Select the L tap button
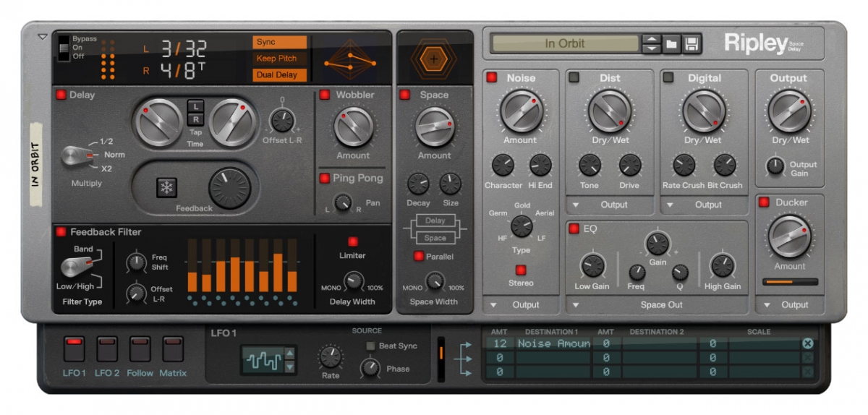Viewport: 868px width, 415px height. 195,106
